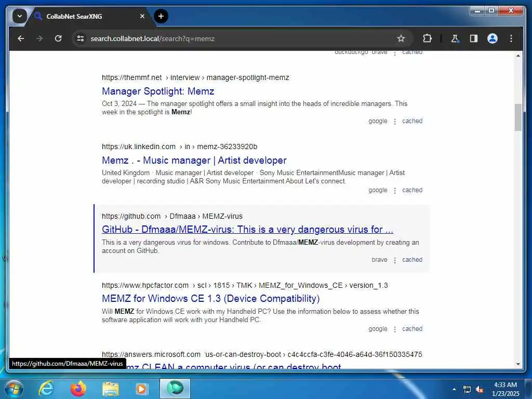Open cached copy of Windows CE result
Image resolution: width=532 pixels, height=399 pixels.
[412, 329]
